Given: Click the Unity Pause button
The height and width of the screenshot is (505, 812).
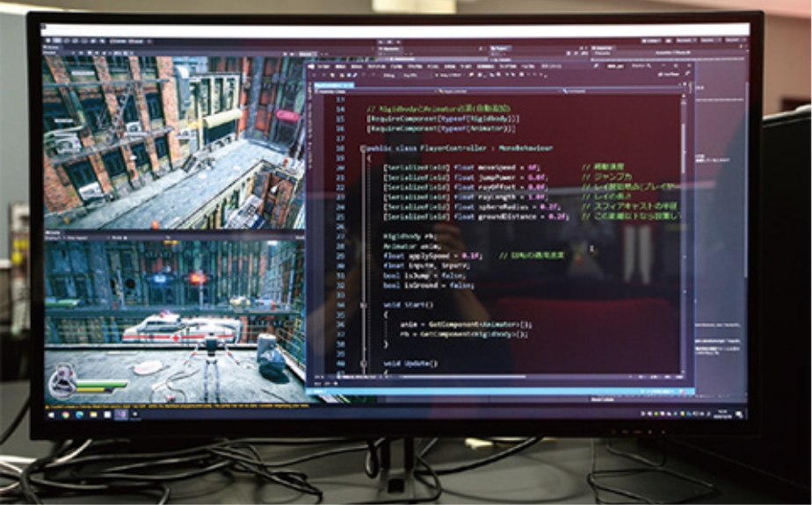Looking at the screenshot, I should [389, 42].
